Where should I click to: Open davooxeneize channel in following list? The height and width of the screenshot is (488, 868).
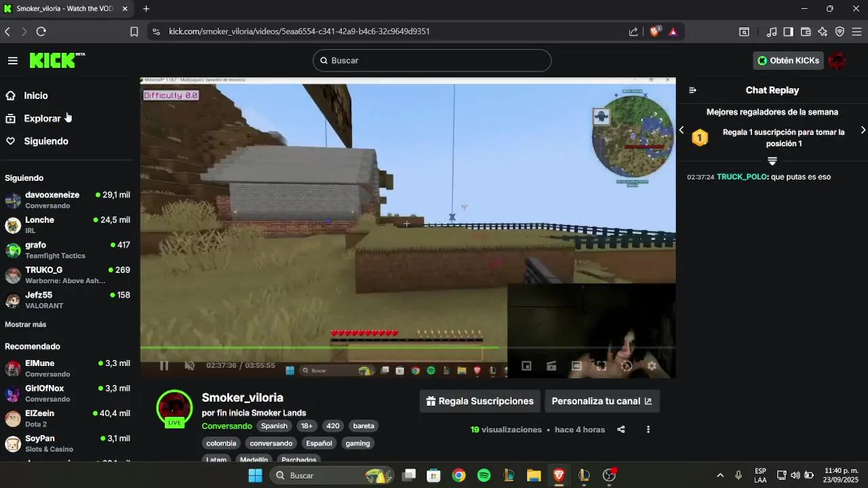coord(68,200)
